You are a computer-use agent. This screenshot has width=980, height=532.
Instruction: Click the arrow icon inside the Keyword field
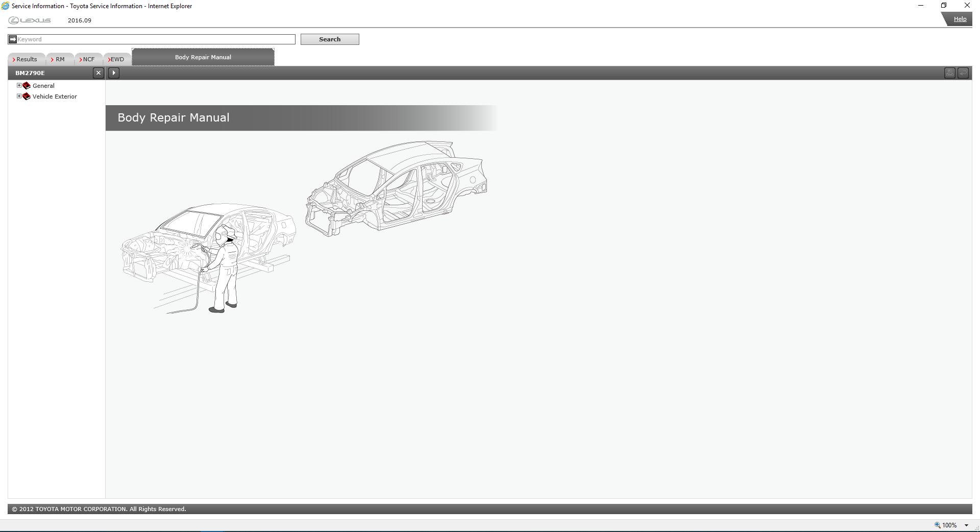tap(13, 39)
